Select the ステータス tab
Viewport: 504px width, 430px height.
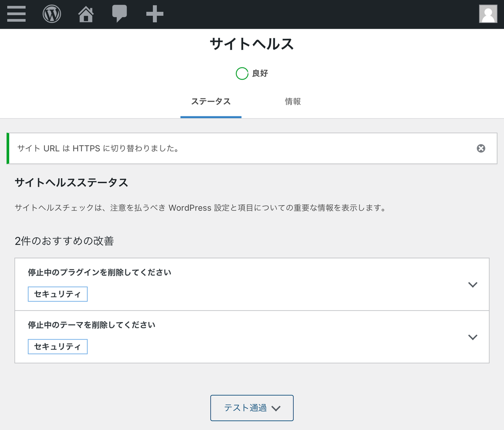[211, 101]
